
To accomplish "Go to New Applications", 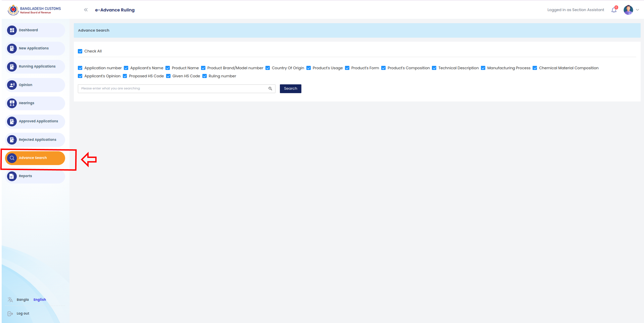I will (35, 48).
